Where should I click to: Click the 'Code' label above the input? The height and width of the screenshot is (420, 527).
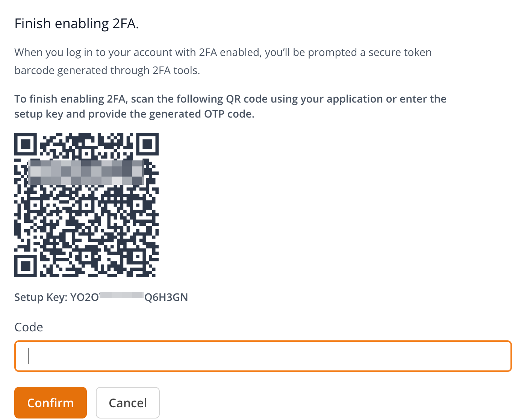29,327
